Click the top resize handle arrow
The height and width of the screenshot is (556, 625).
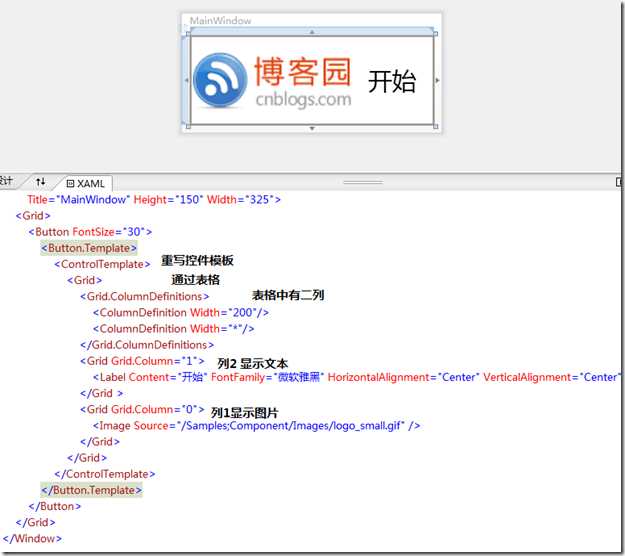(x=312, y=31)
